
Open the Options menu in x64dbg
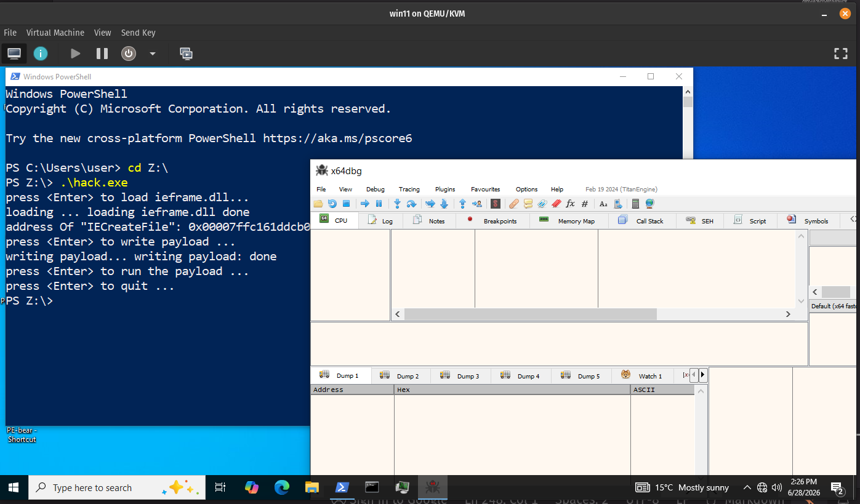(x=526, y=189)
